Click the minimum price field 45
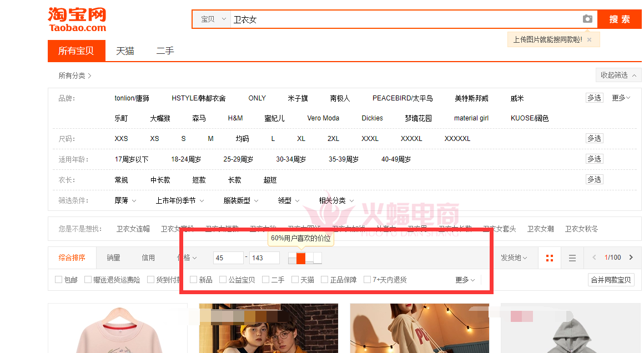 pyautogui.click(x=228, y=258)
